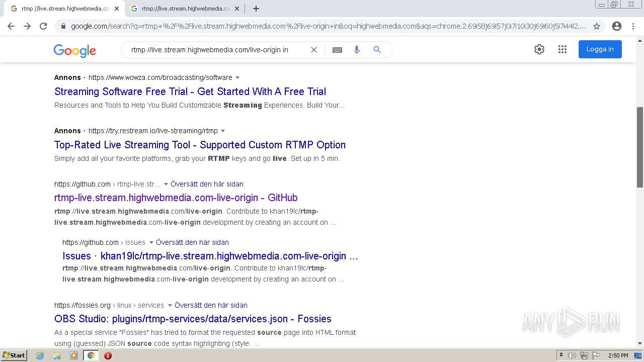Open the on-screen keyboard input tool
The width and height of the screenshot is (644, 362).
338,50
